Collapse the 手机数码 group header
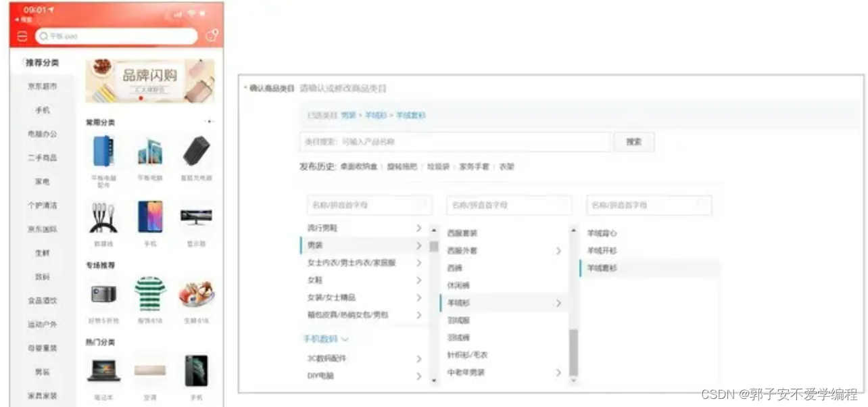 click(325, 338)
